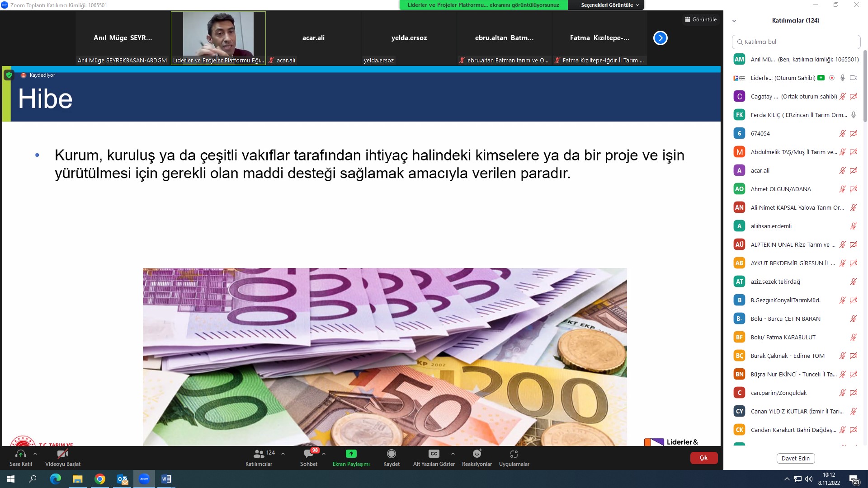Open the Seçenekleri Görüntüle dropdown
The width and height of the screenshot is (868, 488).
609,5
